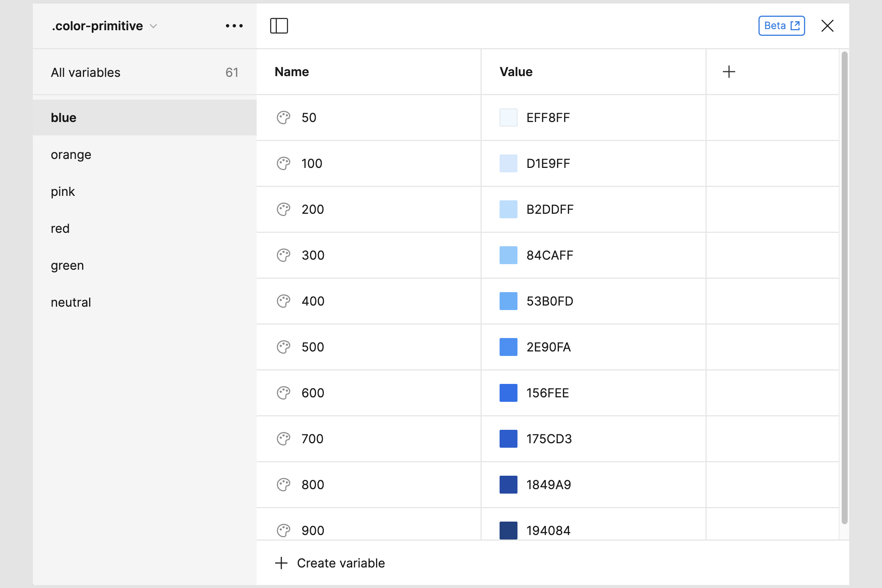This screenshot has width=882, height=588.
Task: Click Create variable button
Action: click(x=330, y=563)
